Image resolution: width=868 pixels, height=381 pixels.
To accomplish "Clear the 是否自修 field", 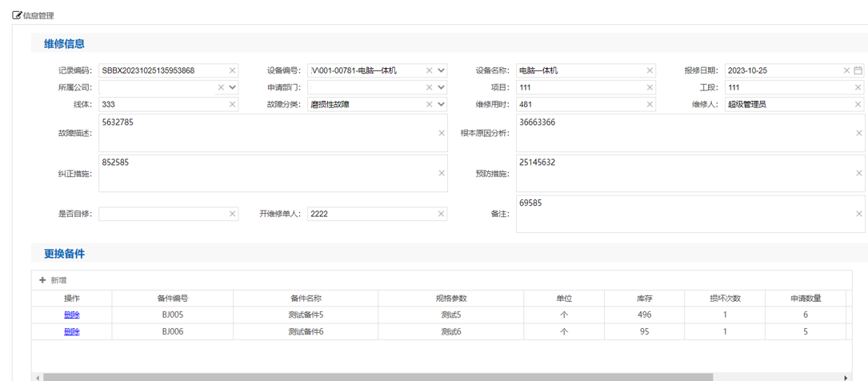I will 233,214.
